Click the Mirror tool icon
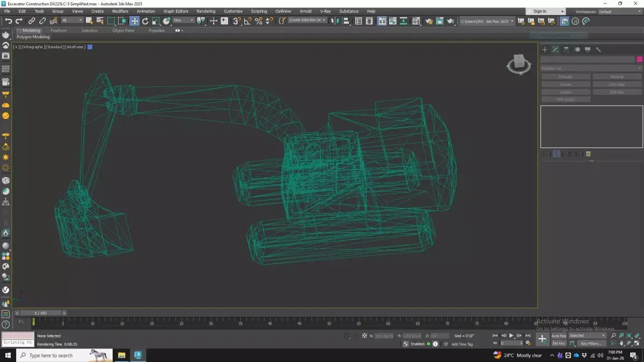Viewport: 644px width, 362px height. [334, 21]
